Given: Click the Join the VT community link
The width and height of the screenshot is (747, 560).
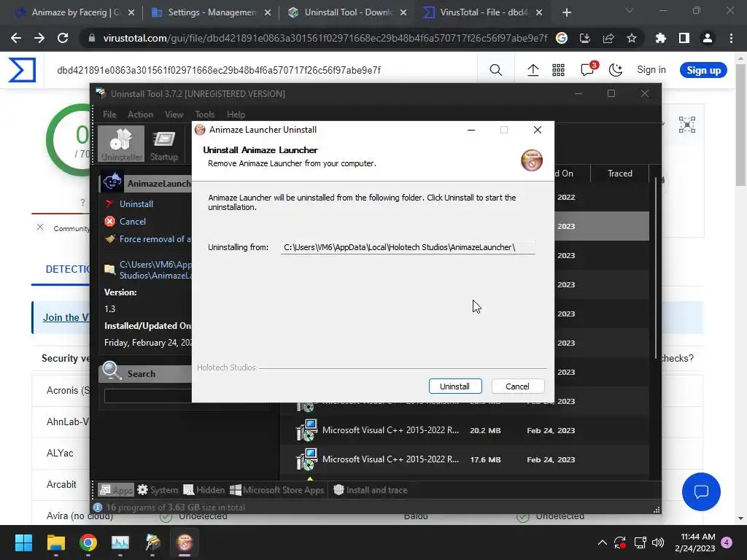Looking at the screenshot, I should tap(66, 318).
